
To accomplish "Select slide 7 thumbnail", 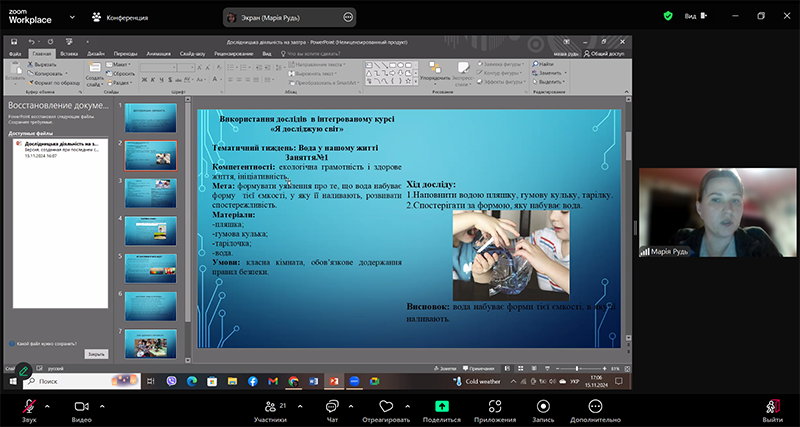I will click(151, 343).
